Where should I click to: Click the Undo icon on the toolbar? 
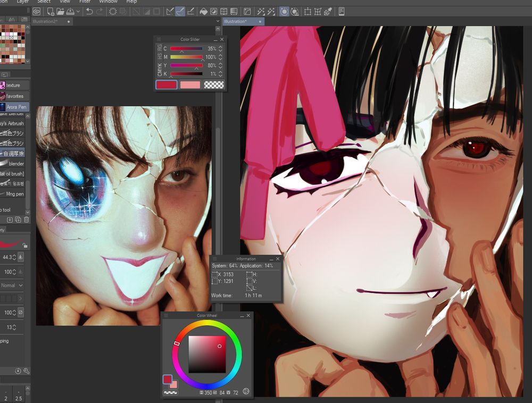coord(89,11)
